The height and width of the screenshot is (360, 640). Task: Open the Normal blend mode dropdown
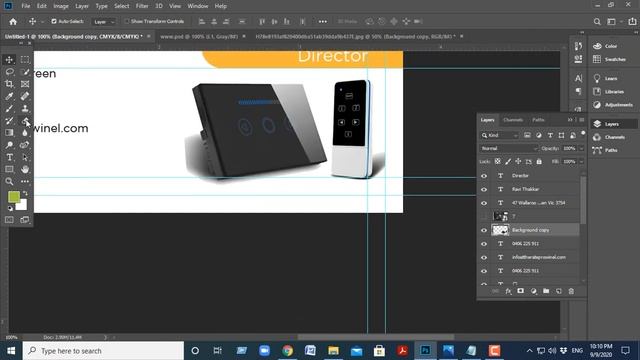point(509,149)
